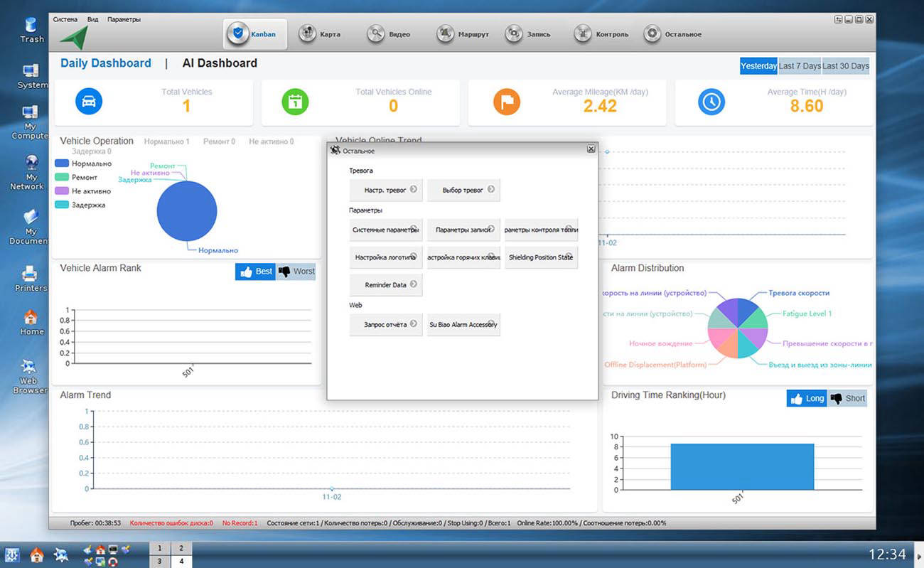Viewport: 924px width, 568px height.
Task: Toggle Best in Vehicle Alarm Rank
Action: click(255, 272)
